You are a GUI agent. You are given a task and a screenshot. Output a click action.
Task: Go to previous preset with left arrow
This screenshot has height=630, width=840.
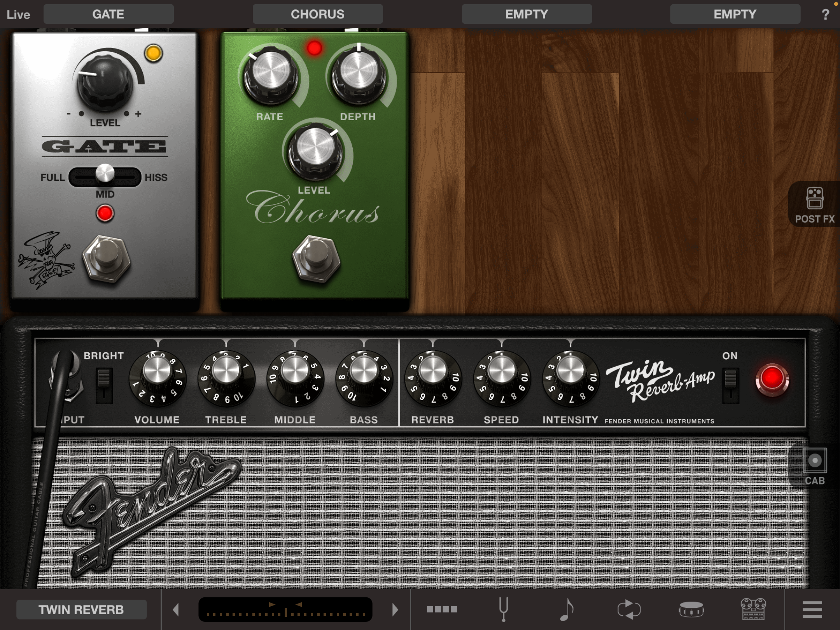pos(176,609)
